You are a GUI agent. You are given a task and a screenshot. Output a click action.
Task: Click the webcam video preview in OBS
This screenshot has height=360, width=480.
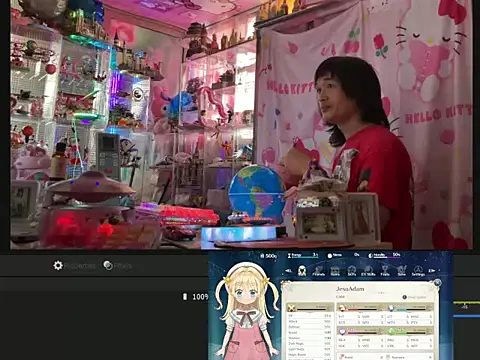[241, 124]
